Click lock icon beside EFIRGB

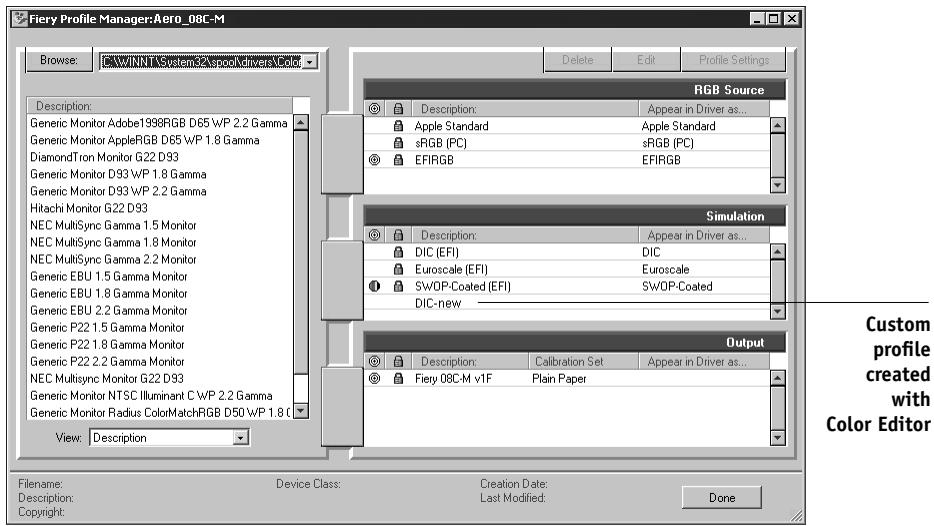[x=398, y=160]
